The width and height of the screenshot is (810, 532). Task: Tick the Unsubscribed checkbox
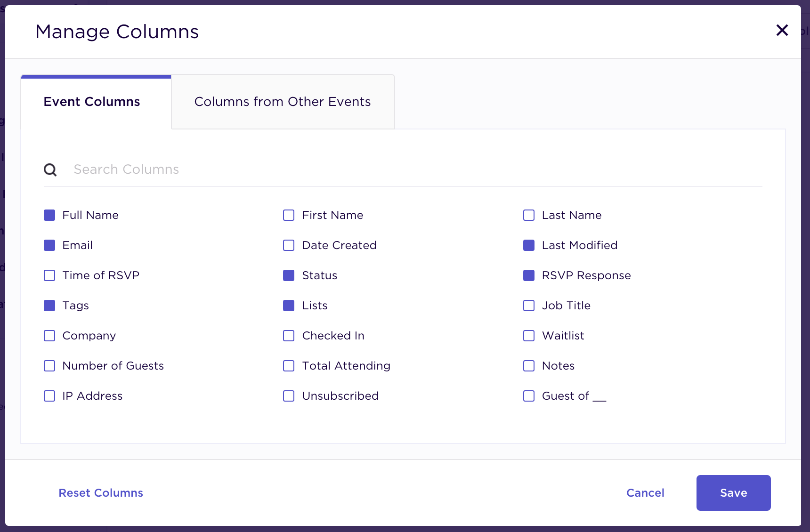pos(289,396)
